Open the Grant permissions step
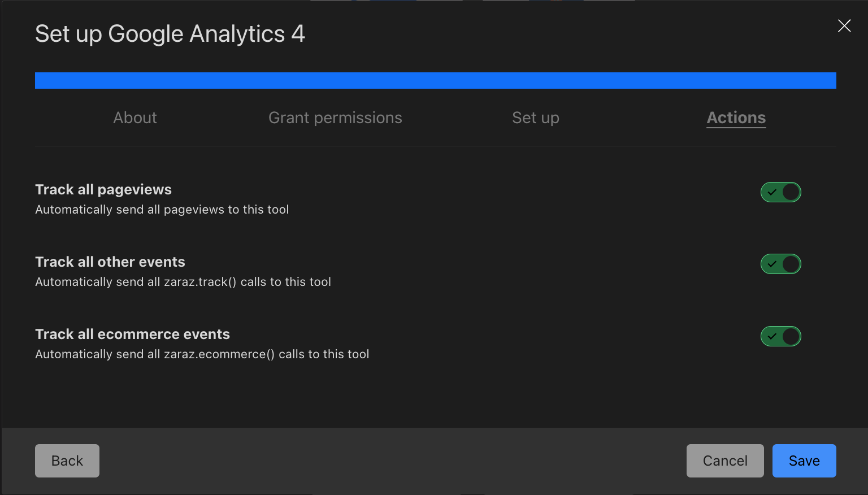The height and width of the screenshot is (495, 868). coord(335,118)
